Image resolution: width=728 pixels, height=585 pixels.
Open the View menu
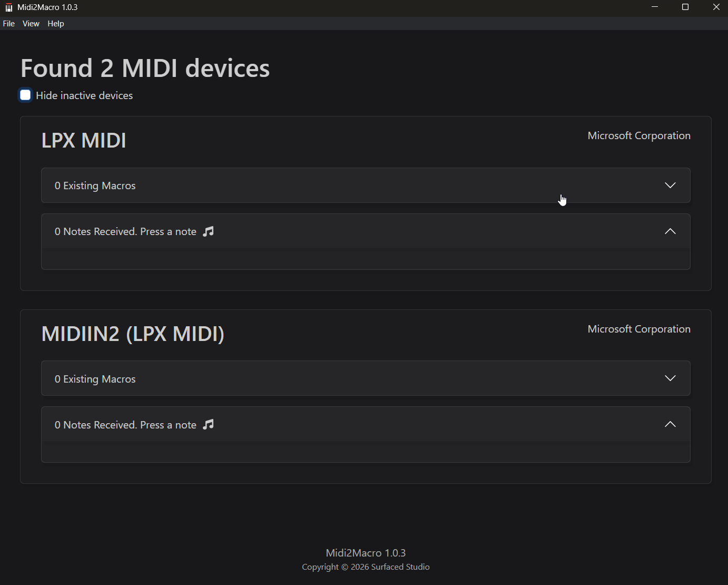(x=31, y=24)
